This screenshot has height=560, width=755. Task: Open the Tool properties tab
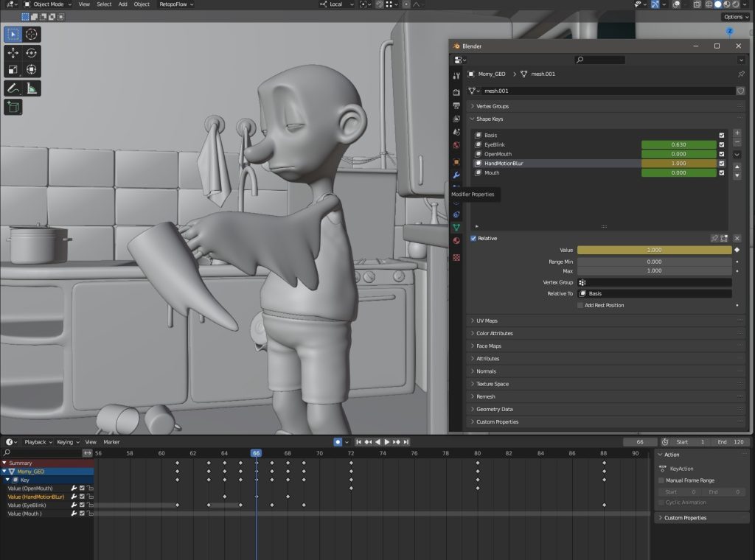[x=456, y=76]
